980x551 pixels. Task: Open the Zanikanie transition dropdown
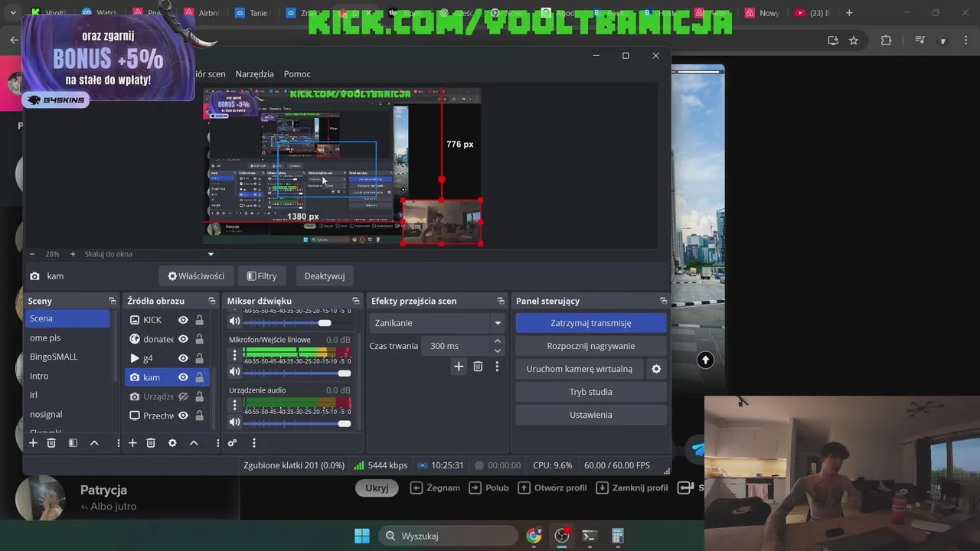pyautogui.click(x=437, y=323)
